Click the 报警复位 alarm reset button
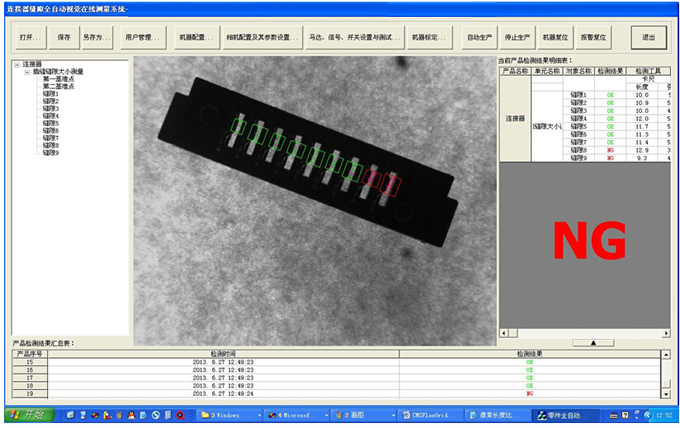Image resolution: width=680 pixels, height=428 pixels. pyautogui.click(x=593, y=37)
